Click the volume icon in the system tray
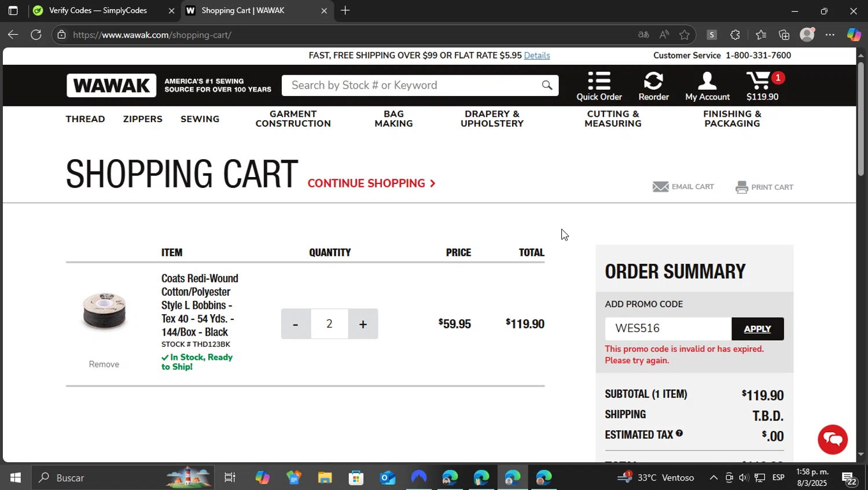The width and height of the screenshot is (868, 490). [744, 478]
